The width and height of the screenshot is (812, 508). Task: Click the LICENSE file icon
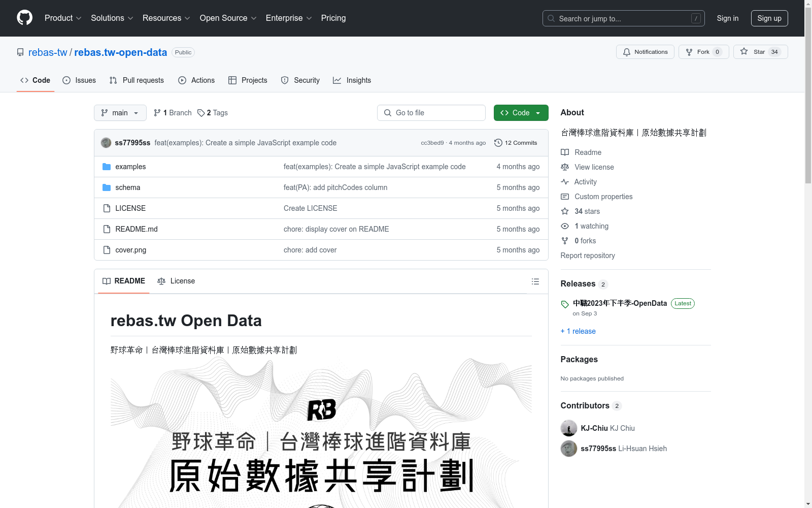tap(107, 208)
